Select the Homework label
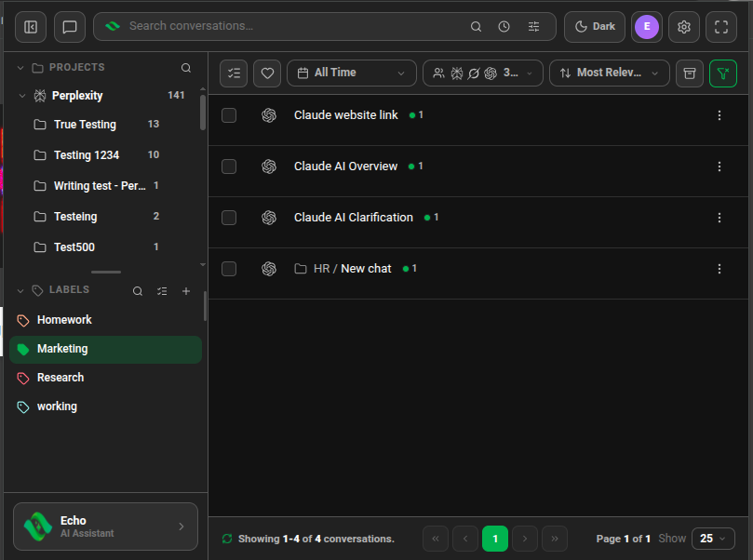 point(105,320)
